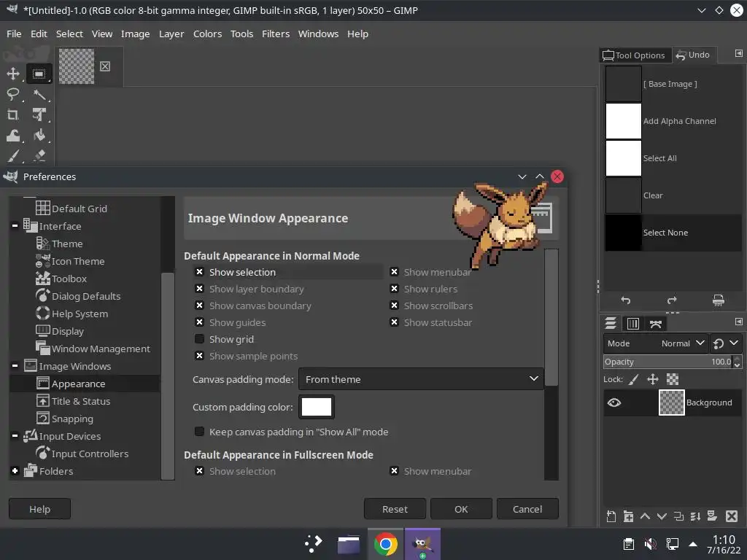This screenshot has height=560, width=747.
Task: Open the layer Mode Normal dropdown
Action: 656,343
